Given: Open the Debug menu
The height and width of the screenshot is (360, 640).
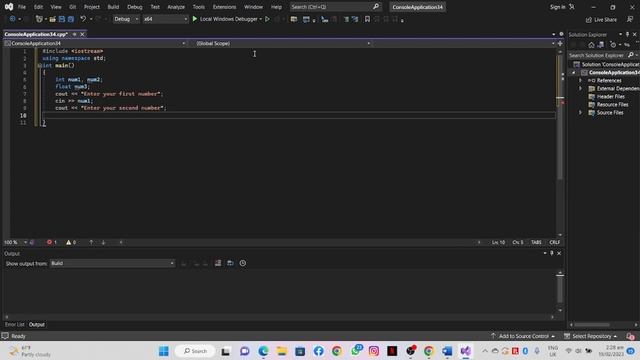Looking at the screenshot, I should coord(135,7).
